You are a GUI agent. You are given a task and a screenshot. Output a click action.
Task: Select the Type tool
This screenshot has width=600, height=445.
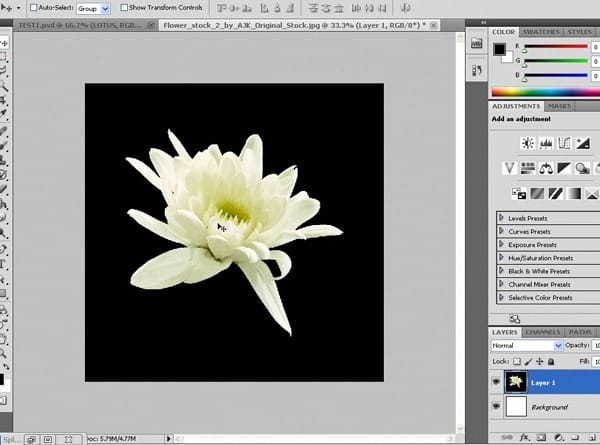[3, 264]
